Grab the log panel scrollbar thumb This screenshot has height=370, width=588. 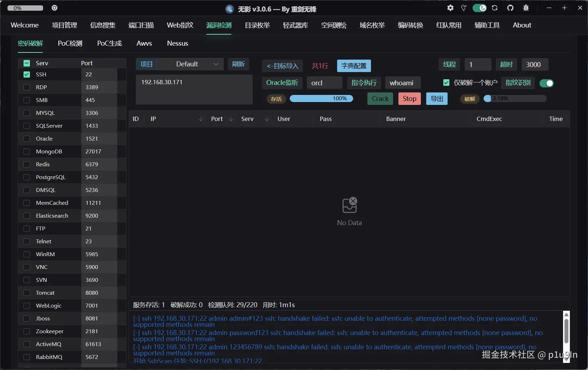(x=566, y=331)
